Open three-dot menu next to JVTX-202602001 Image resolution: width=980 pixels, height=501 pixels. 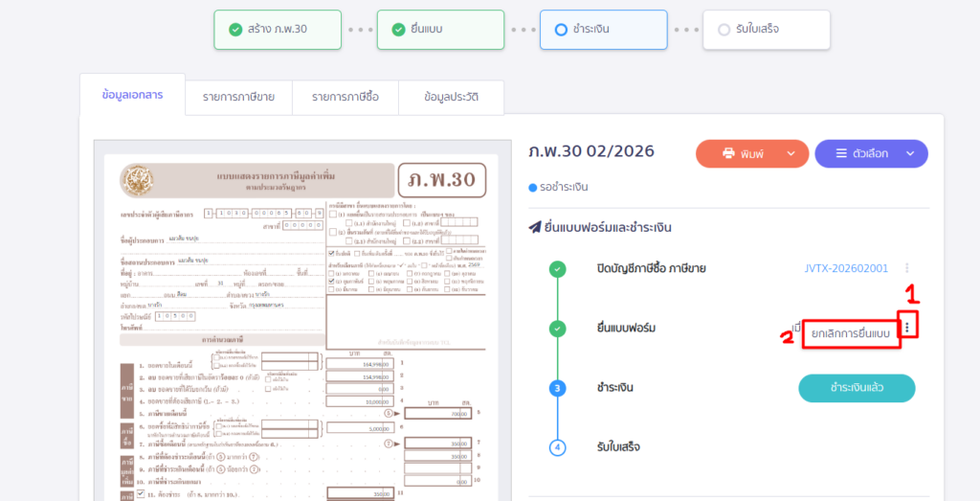[x=906, y=268]
